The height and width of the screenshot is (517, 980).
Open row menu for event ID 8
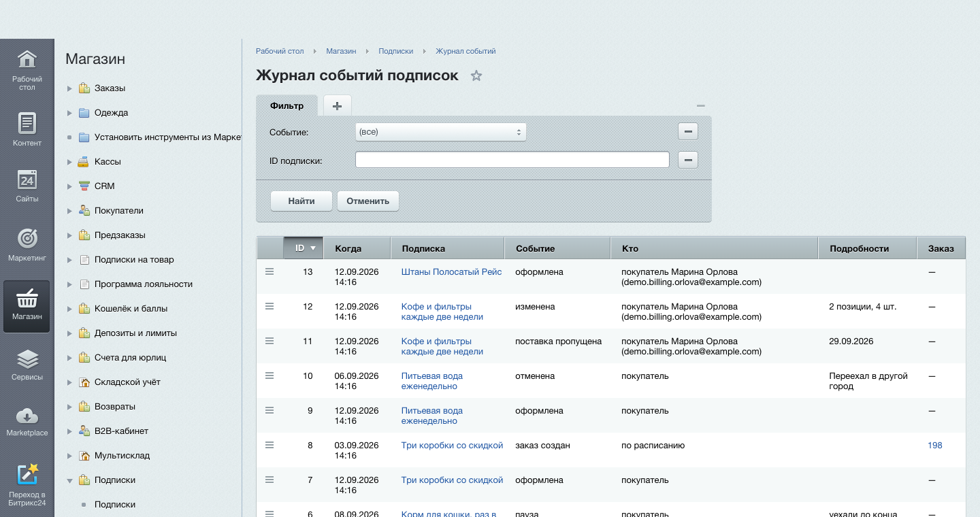[x=269, y=445]
